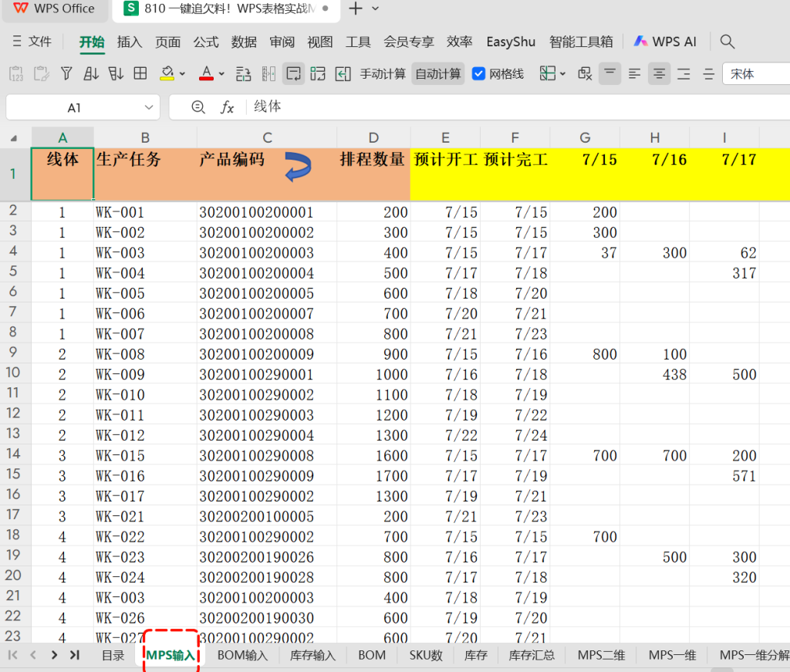Go to previous sheet arrow

(x=33, y=655)
